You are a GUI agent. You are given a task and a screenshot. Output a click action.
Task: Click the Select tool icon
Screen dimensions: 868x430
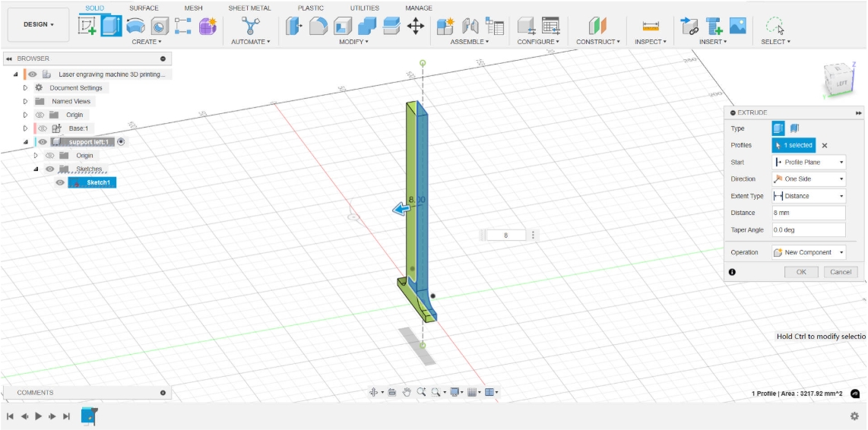click(x=775, y=26)
